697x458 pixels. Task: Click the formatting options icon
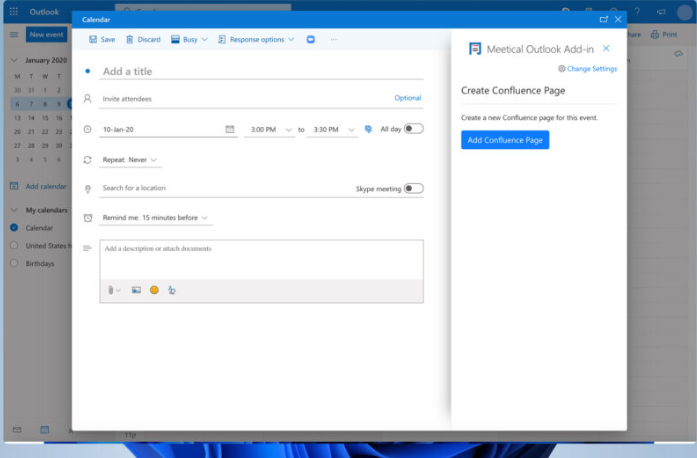pyautogui.click(x=172, y=290)
